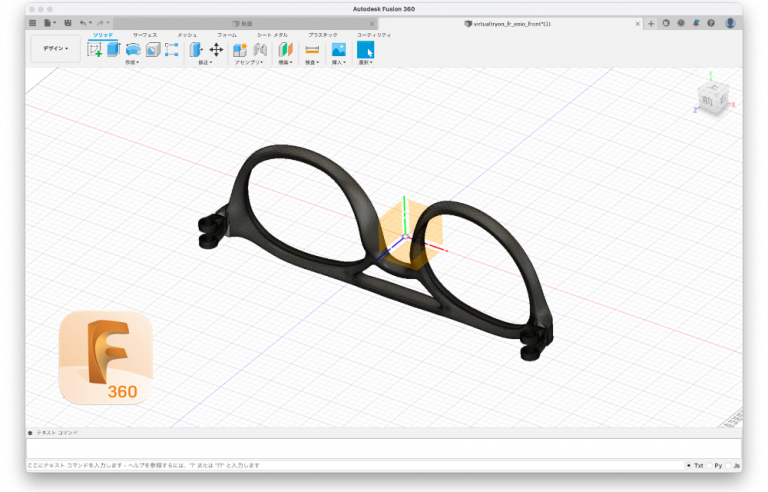Image resolution: width=768 pixels, height=492 pixels.
Task: Select the Py radio button
Action: pos(708,466)
